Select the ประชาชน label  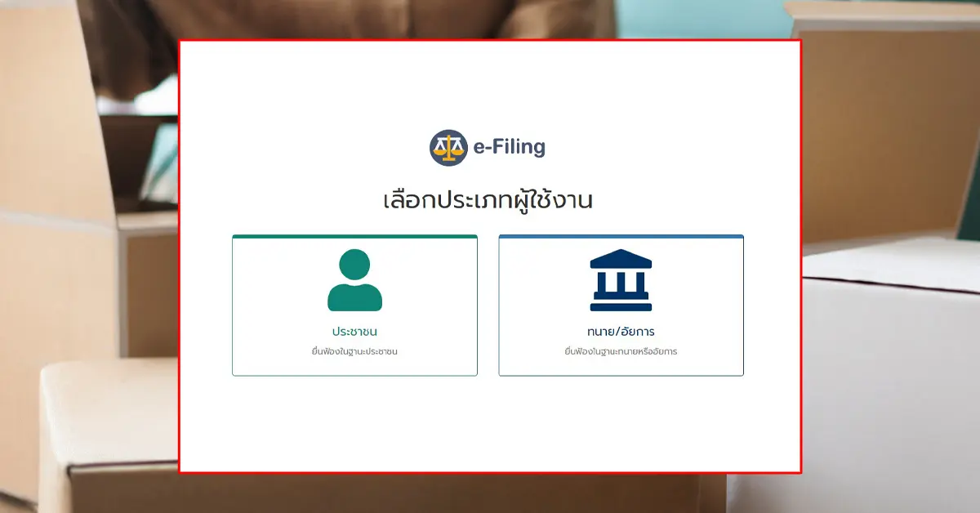pos(354,332)
